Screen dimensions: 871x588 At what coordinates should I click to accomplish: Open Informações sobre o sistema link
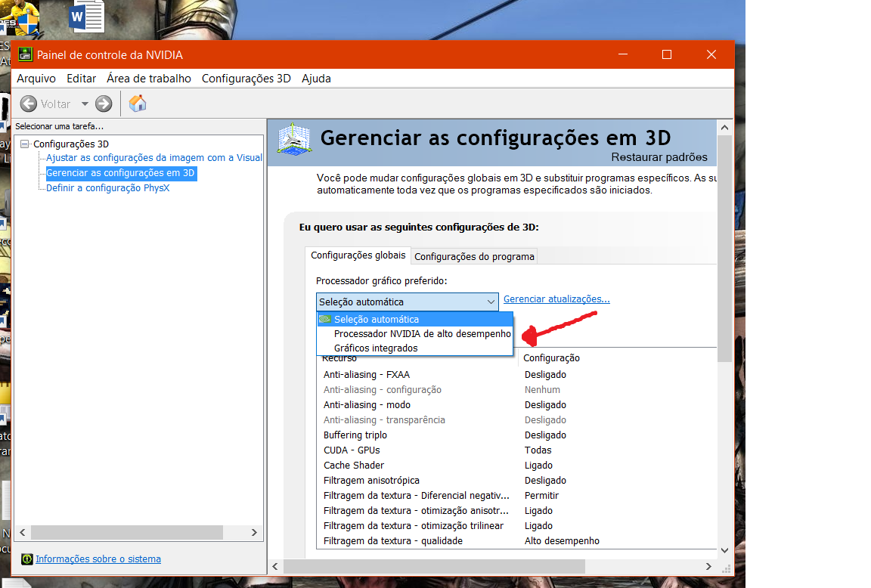tap(98, 559)
